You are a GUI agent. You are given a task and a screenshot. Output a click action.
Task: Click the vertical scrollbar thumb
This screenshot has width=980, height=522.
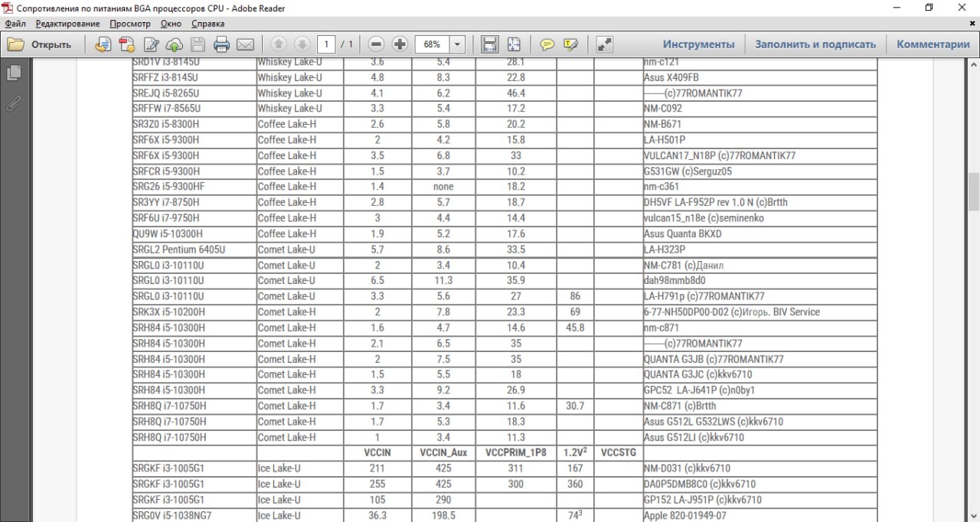point(974,191)
